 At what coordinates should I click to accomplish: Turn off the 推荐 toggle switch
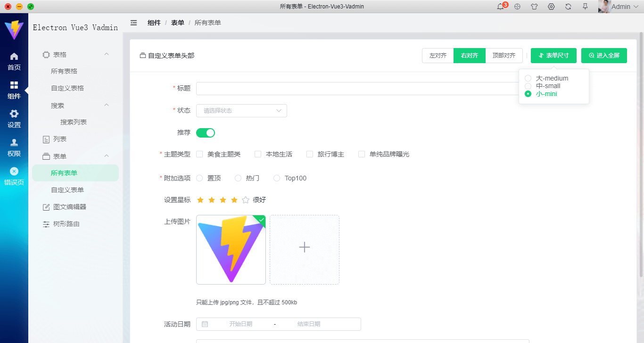(x=206, y=132)
